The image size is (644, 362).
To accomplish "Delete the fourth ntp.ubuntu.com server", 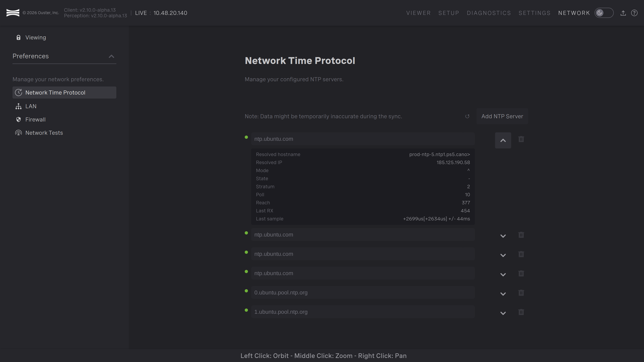I will pyautogui.click(x=521, y=273).
